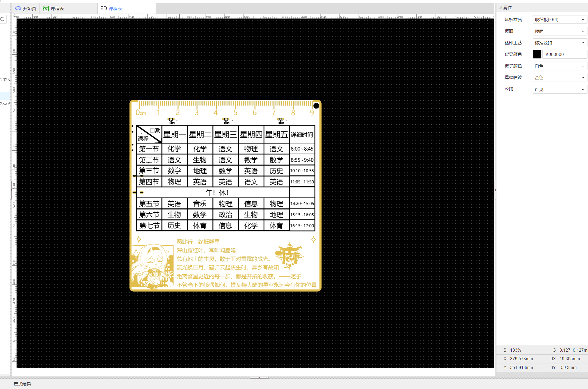This screenshot has height=389, width=588.
Task: Open the 板子颜色 dropdown showing 白色
Action: click(x=559, y=66)
